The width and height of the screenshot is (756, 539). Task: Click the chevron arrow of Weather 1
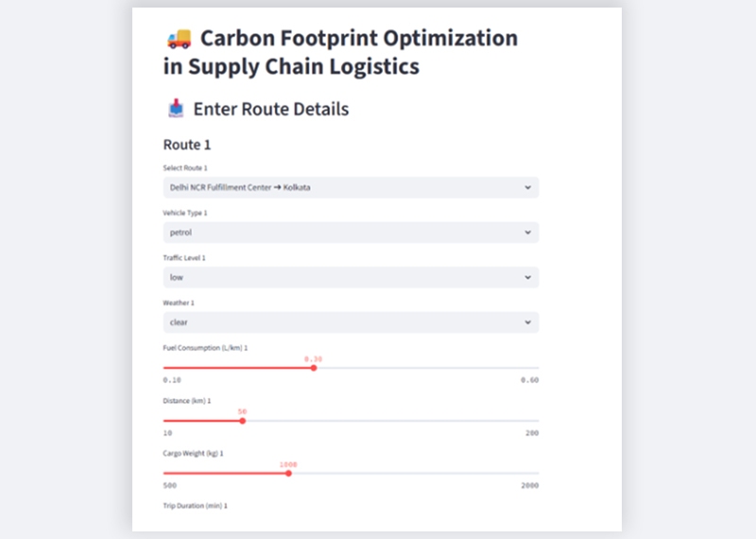(527, 322)
